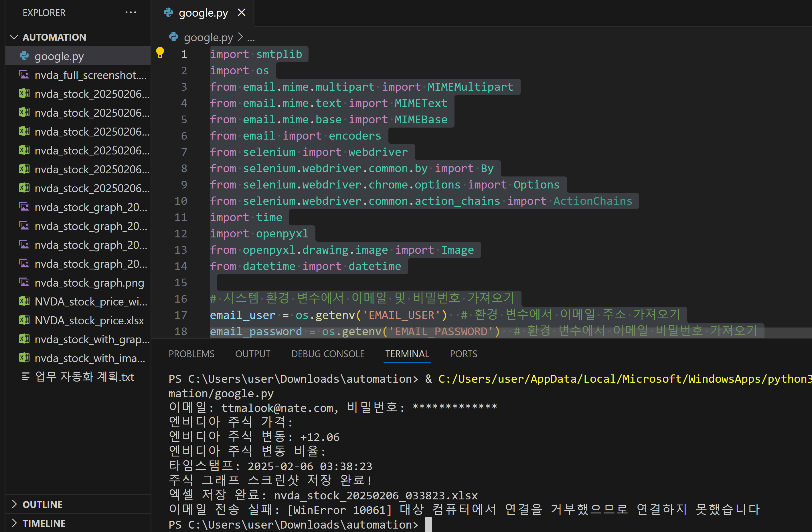
Task: Click line number 10 in the gutter
Action: click(x=181, y=201)
